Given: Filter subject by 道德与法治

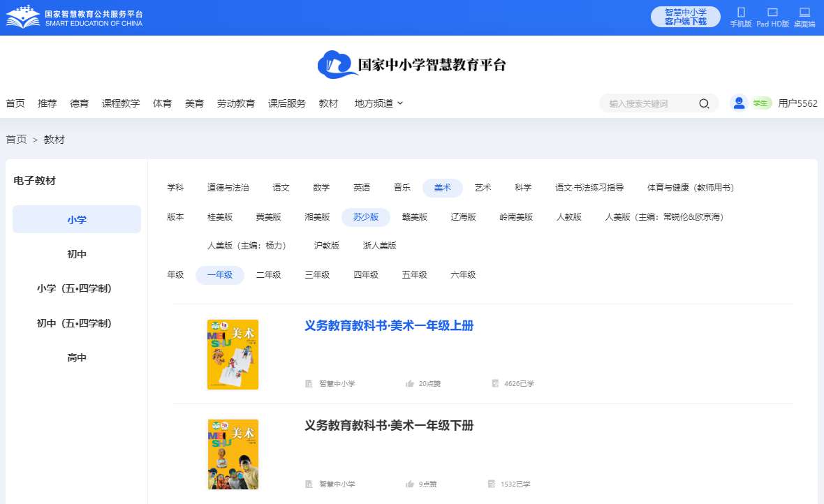Looking at the screenshot, I should pyautogui.click(x=228, y=188).
